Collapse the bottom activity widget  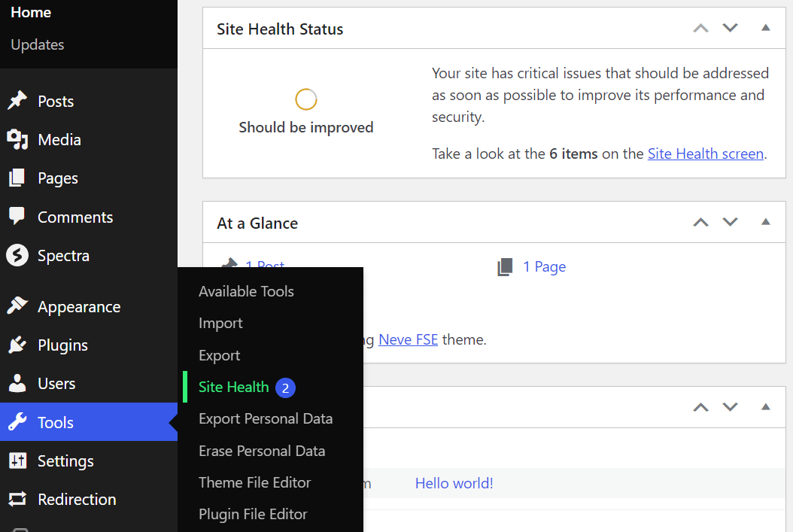coord(765,406)
